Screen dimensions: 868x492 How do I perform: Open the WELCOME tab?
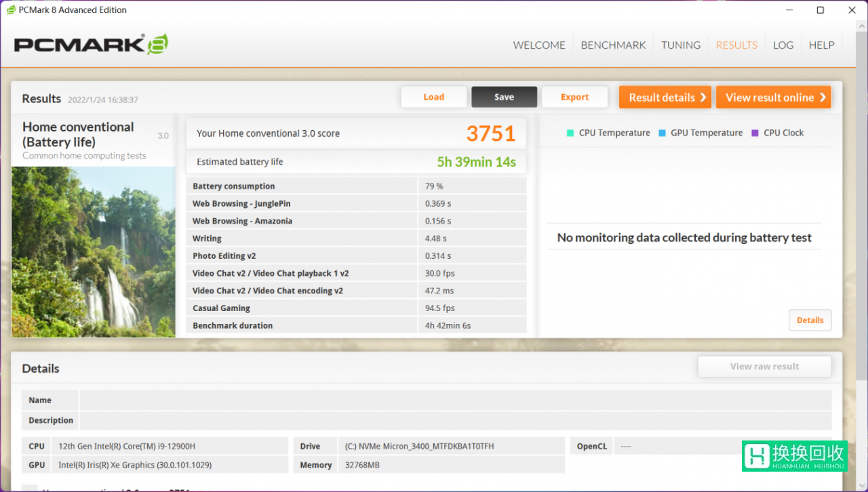tap(539, 45)
